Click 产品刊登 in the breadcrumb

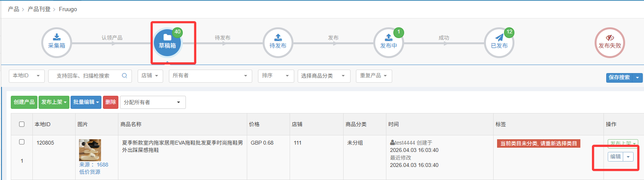pos(39,9)
